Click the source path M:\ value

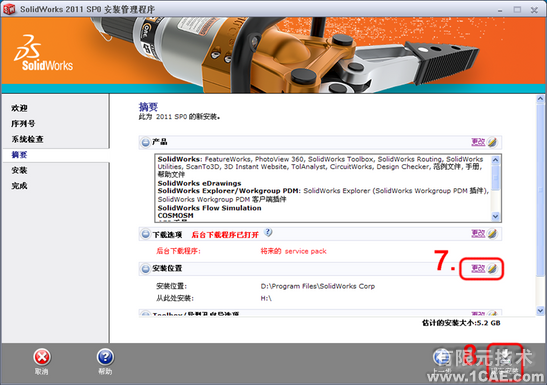pyautogui.click(x=266, y=299)
